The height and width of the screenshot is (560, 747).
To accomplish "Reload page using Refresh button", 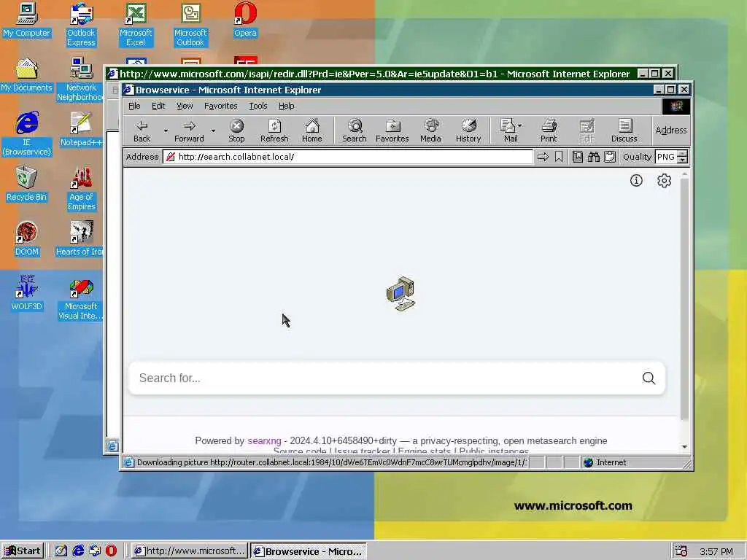I will tap(274, 131).
